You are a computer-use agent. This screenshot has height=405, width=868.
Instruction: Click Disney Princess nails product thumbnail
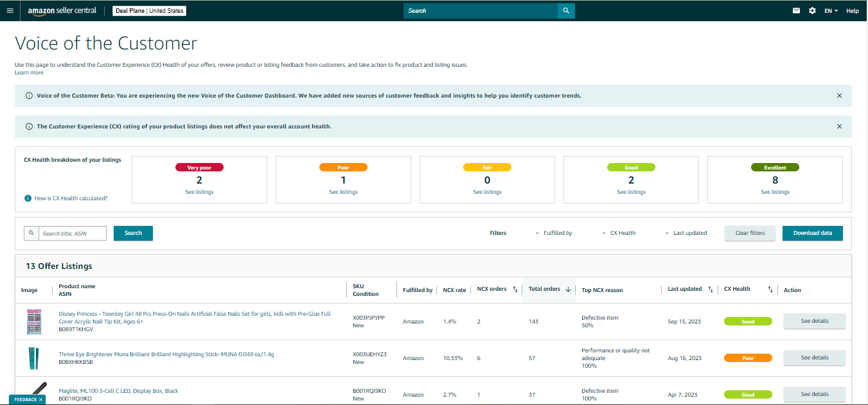(x=33, y=322)
